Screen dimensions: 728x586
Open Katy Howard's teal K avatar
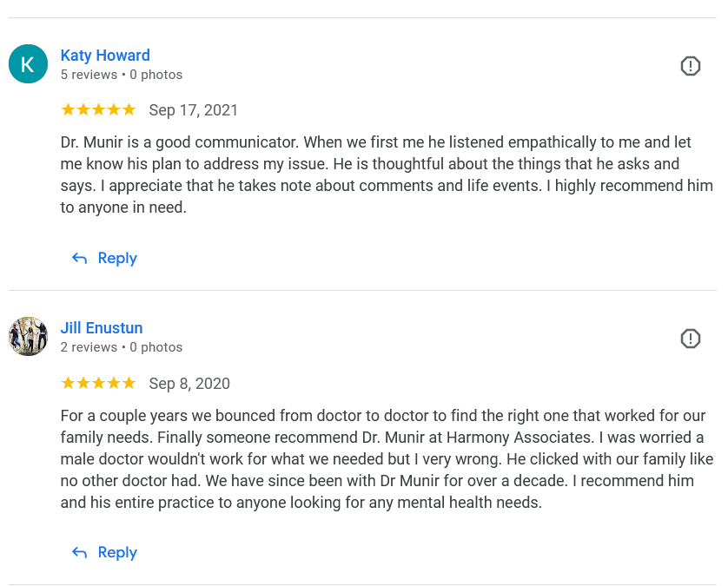[28, 64]
